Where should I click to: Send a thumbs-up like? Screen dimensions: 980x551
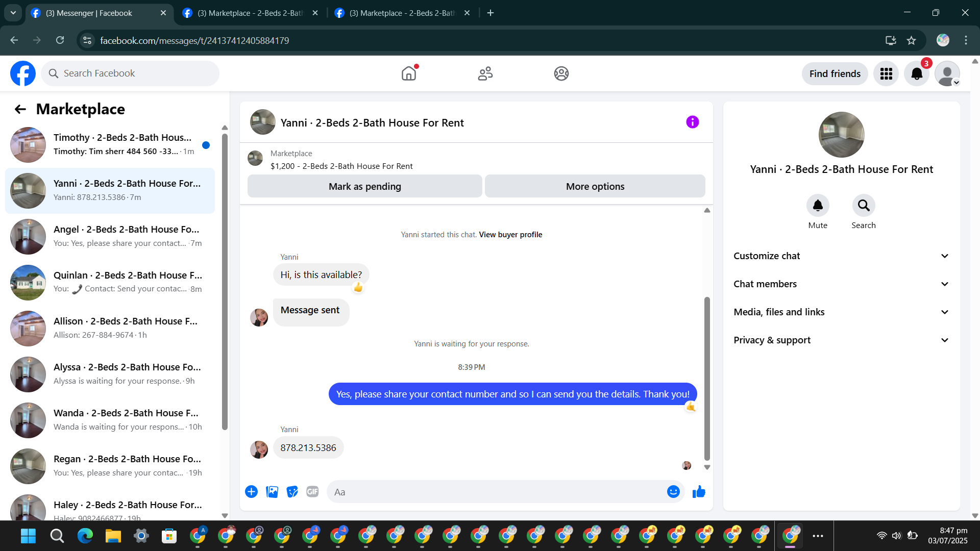[x=699, y=492]
